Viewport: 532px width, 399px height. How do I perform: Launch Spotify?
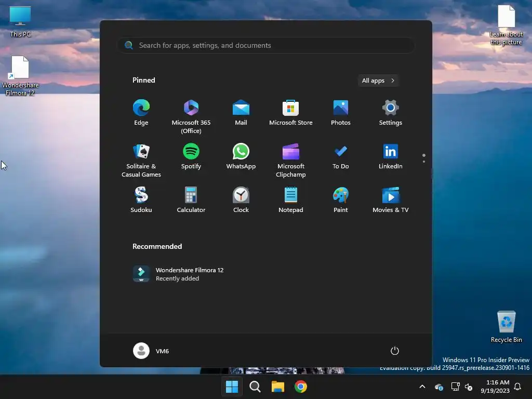click(191, 156)
